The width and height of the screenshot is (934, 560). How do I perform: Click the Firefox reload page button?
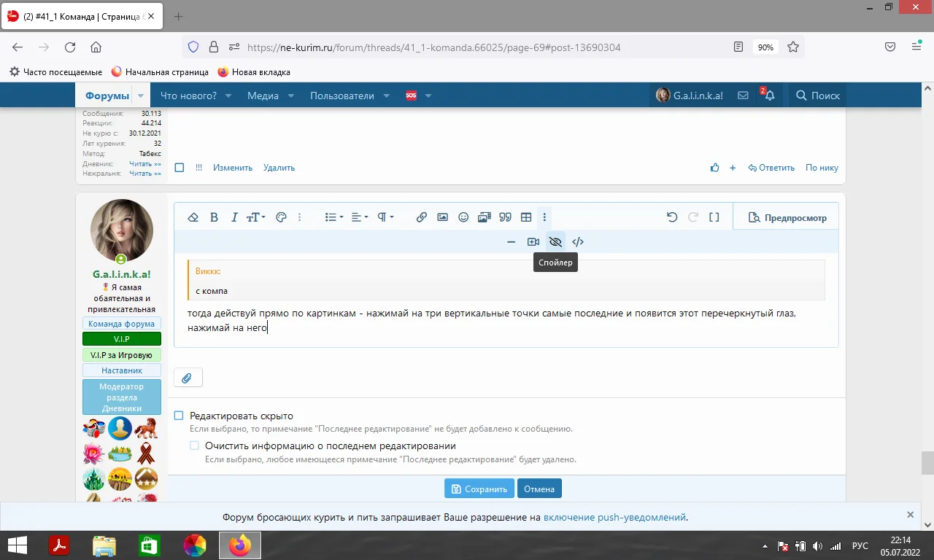pos(70,47)
